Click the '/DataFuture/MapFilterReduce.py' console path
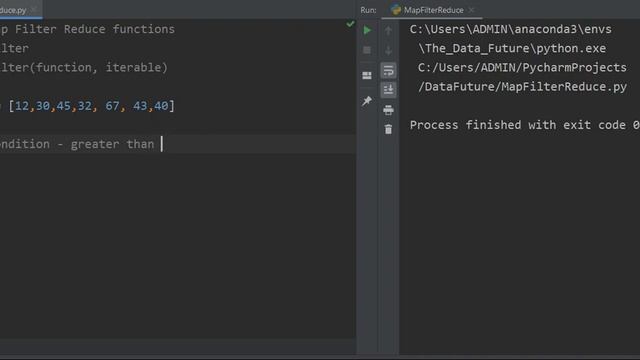Screen dimensions: 640x360 522,87
